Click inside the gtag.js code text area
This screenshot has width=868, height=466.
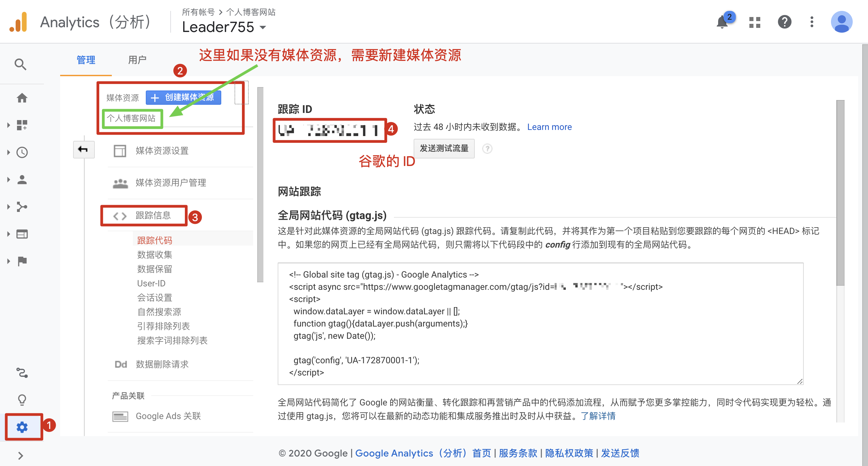[540, 323]
